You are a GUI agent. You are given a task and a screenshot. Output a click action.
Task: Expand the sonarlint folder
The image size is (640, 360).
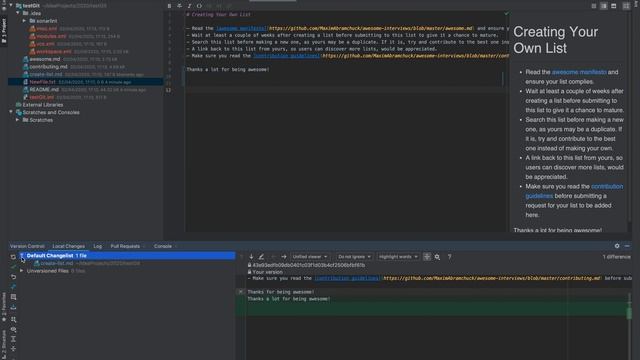coord(24,21)
